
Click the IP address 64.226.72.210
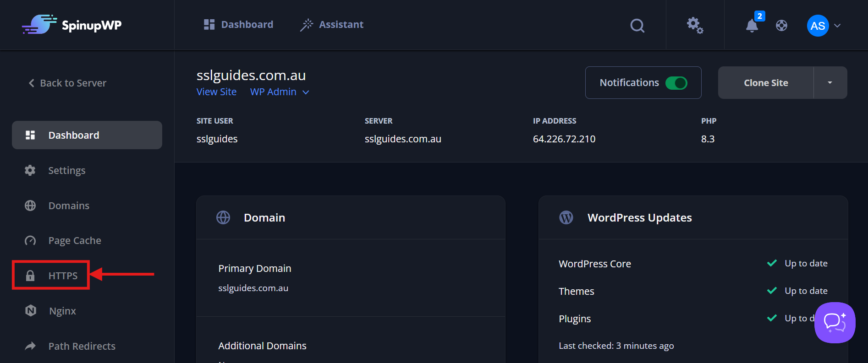[564, 139]
